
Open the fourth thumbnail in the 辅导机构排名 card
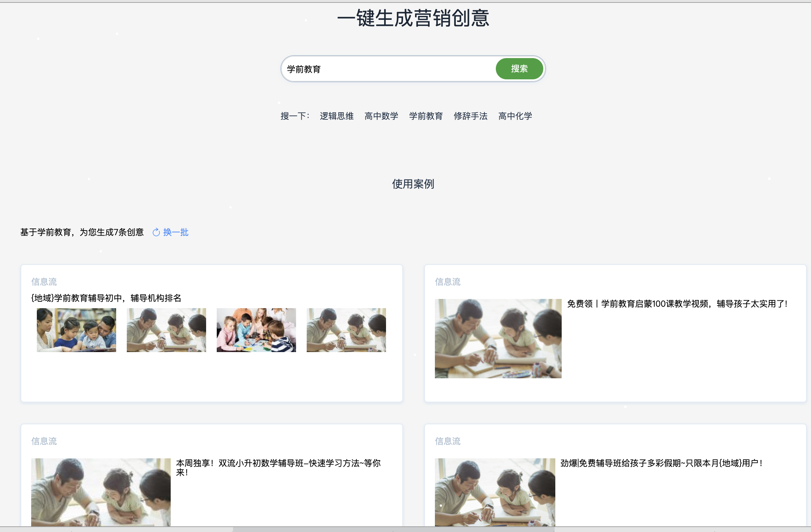pyautogui.click(x=346, y=330)
